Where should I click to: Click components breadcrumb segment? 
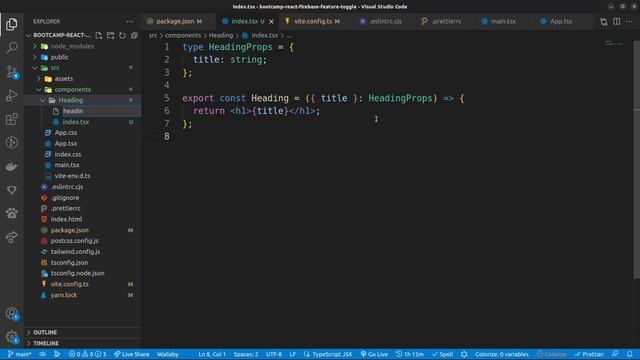point(183,36)
